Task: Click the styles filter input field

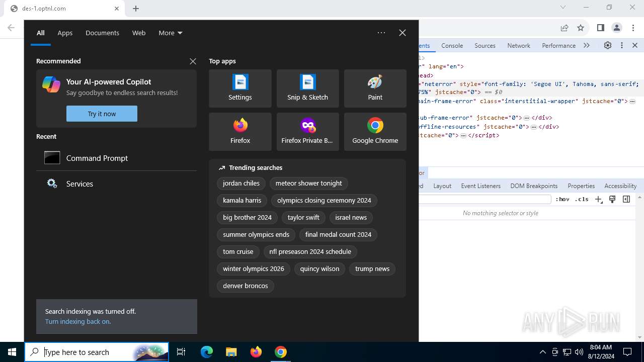Action: tap(485, 199)
